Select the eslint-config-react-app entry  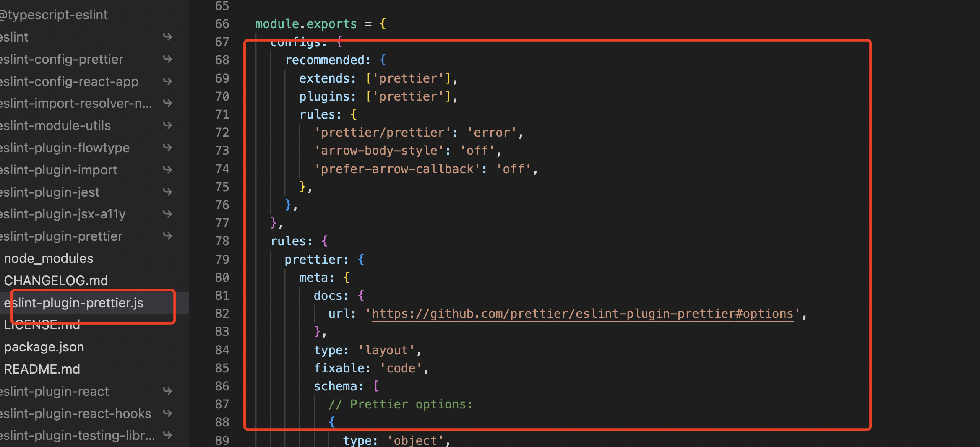70,81
